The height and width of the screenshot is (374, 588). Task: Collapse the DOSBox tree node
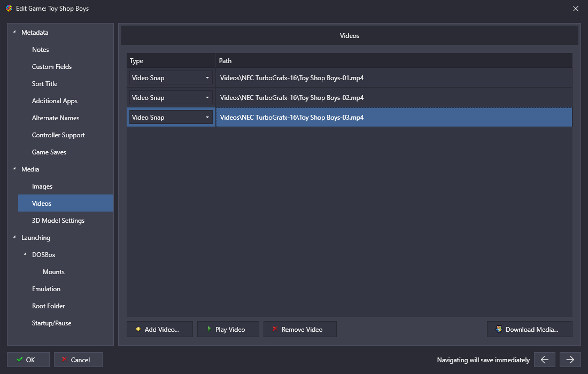click(x=25, y=255)
